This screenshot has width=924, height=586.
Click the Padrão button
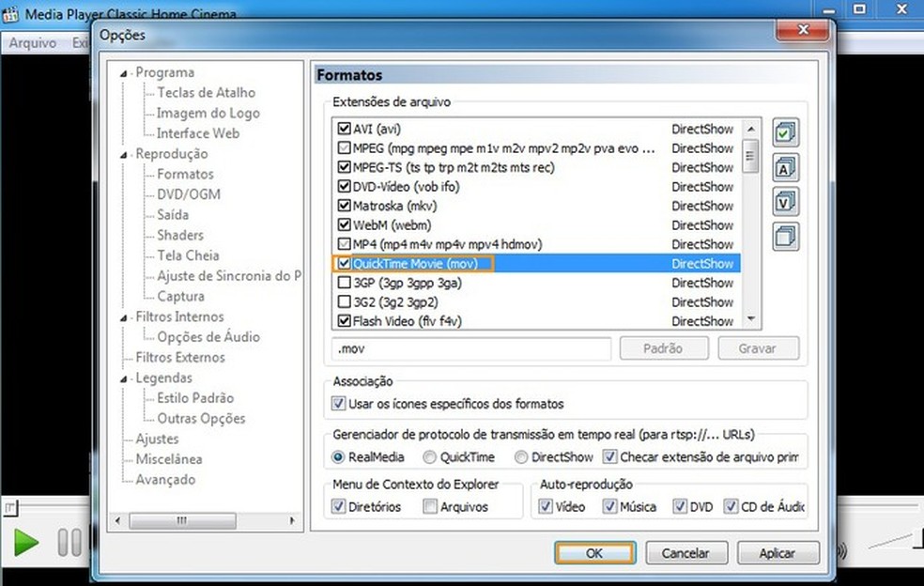click(664, 348)
